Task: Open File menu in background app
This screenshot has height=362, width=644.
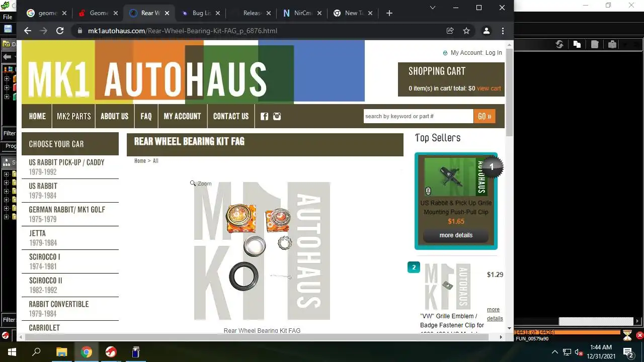Action: pos(8,17)
